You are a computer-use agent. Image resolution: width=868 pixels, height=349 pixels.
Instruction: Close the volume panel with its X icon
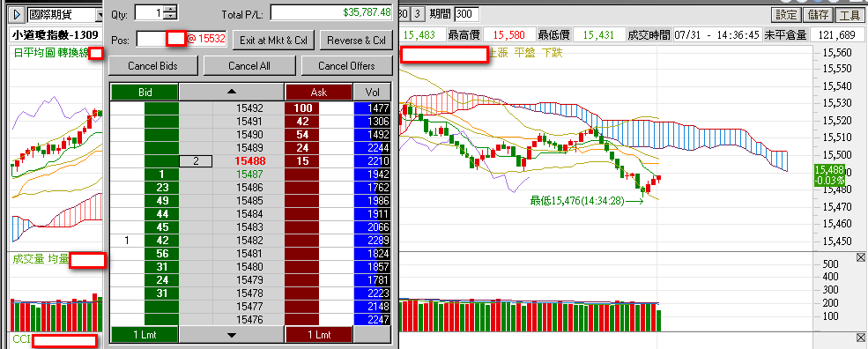(861, 257)
